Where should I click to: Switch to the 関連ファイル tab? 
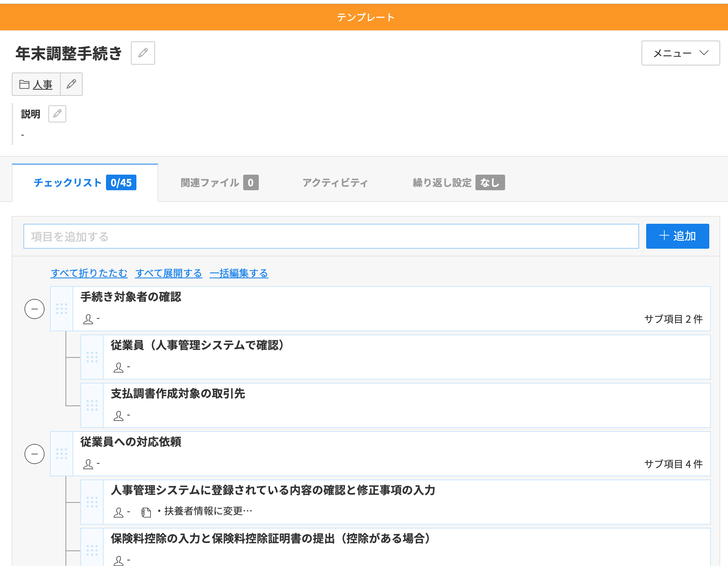click(x=219, y=182)
